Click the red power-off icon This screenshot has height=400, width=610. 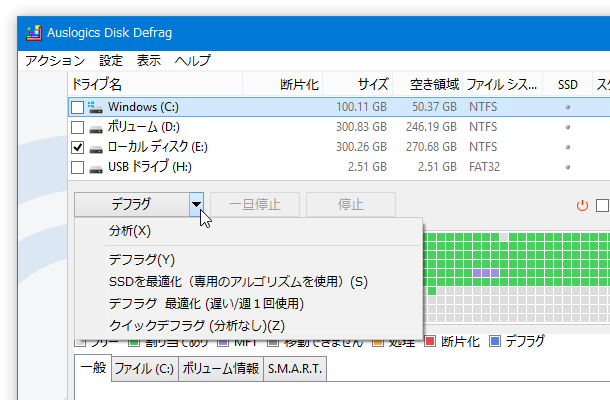(x=582, y=205)
